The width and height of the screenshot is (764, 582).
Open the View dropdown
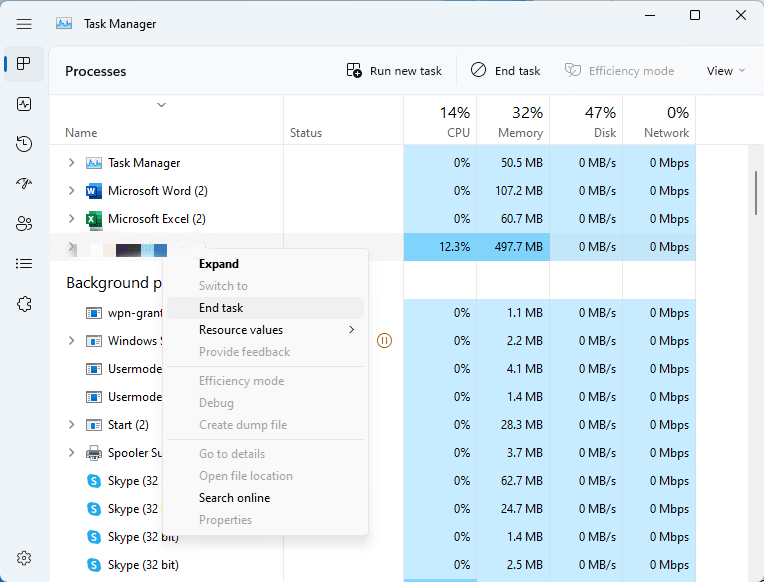point(726,71)
